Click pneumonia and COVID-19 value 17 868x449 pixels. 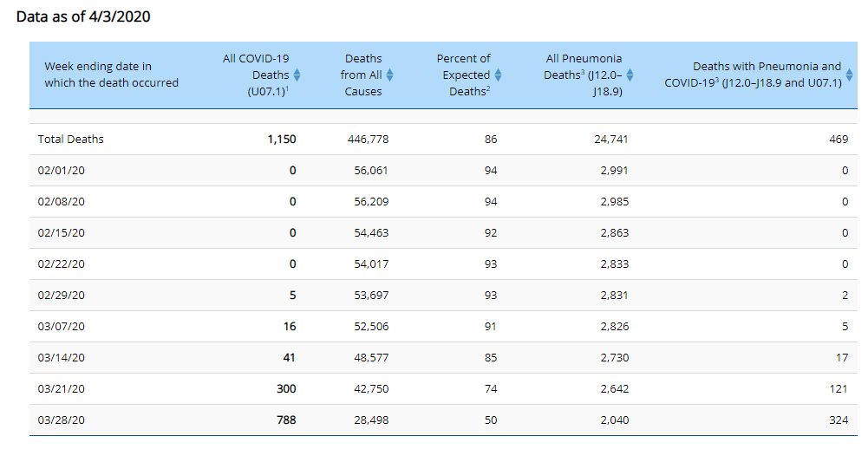coord(842,358)
